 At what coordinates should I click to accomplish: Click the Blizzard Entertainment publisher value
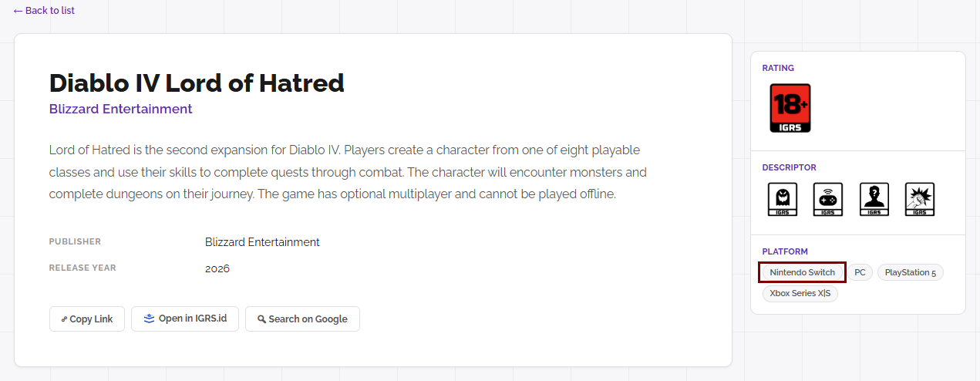point(262,242)
